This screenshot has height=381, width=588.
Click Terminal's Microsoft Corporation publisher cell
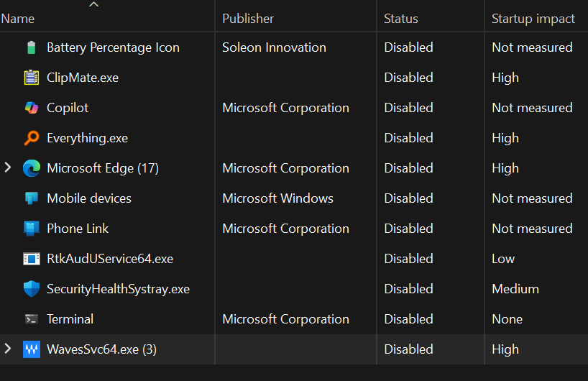coord(285,319)
